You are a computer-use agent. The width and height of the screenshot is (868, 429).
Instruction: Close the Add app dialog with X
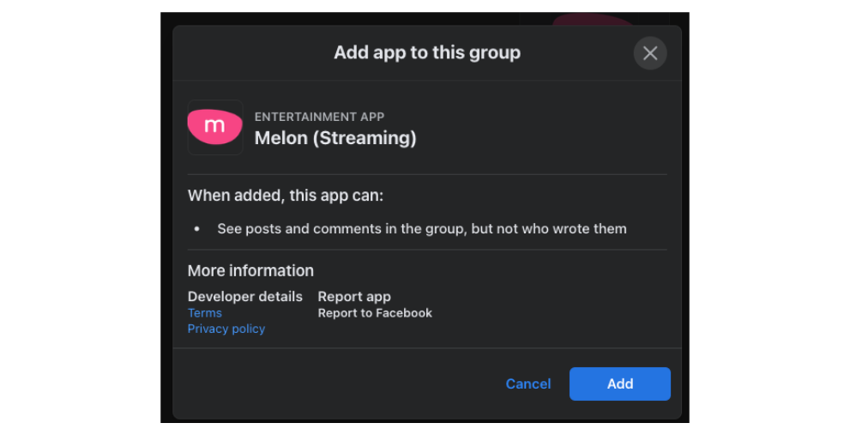pyautogui.click(x=650, y=53)
